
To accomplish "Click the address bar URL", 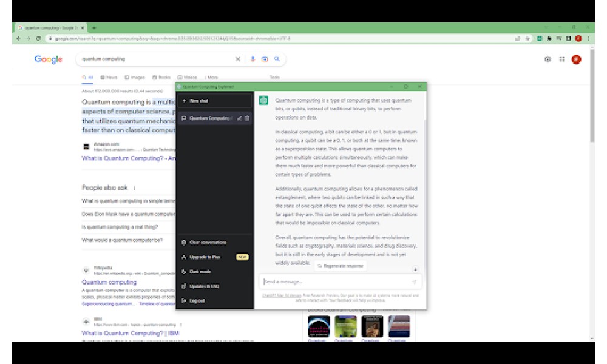I will 172,39.
